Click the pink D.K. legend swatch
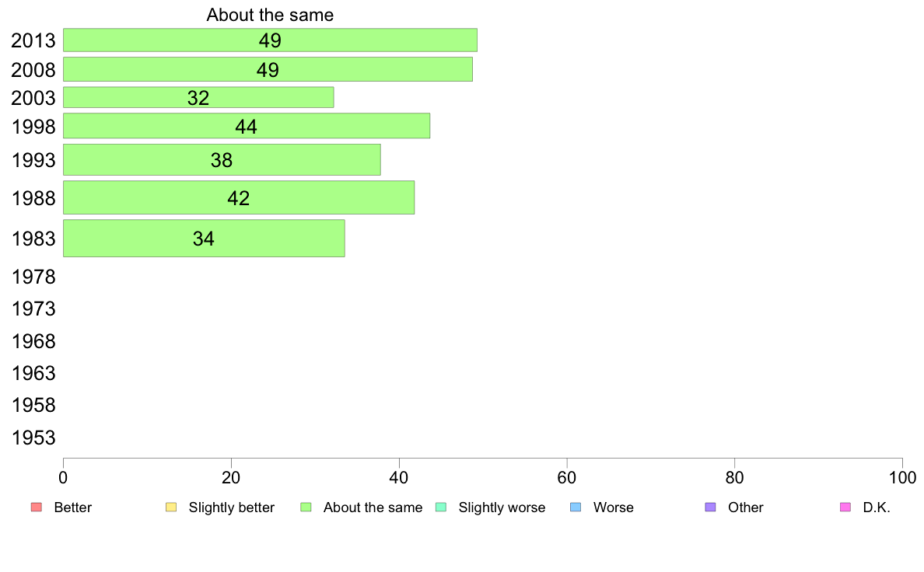924x572 pixels. 845,507
